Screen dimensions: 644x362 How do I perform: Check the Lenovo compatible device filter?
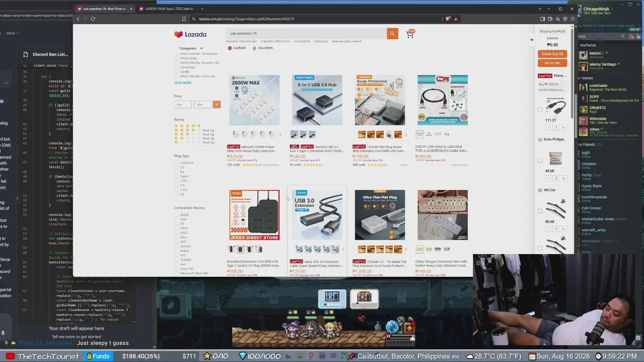click(x=177, y=246)
